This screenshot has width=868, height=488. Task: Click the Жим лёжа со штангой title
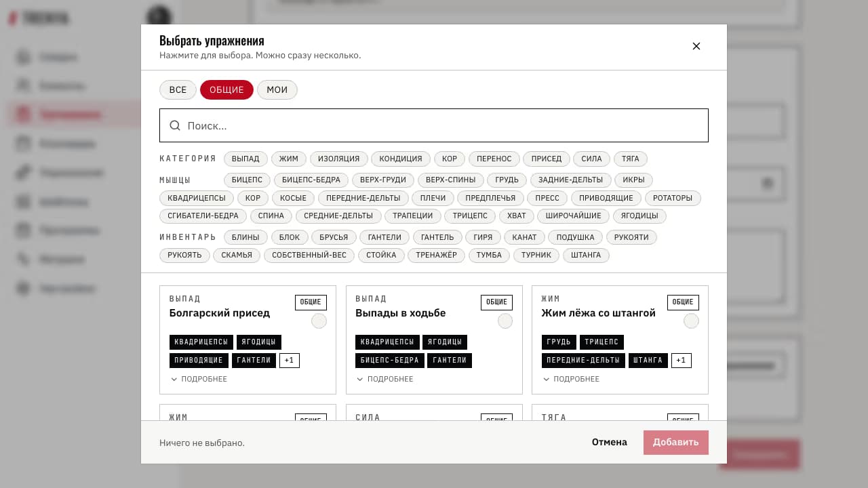tap(599, 313)
